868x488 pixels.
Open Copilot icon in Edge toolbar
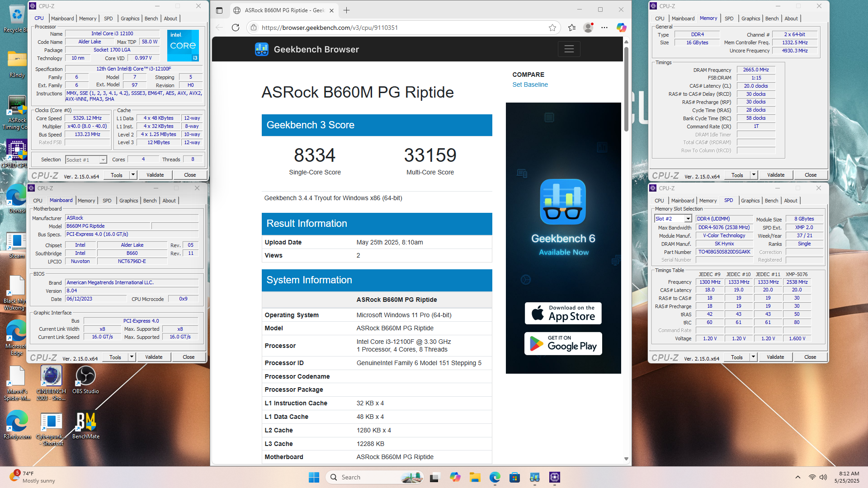point(622,28)
